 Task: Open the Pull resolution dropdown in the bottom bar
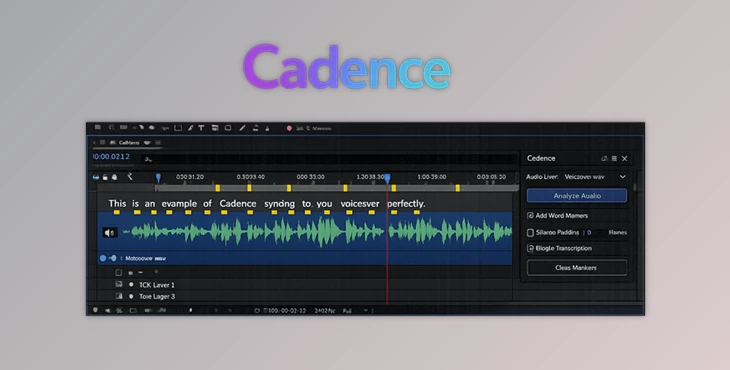355,310
